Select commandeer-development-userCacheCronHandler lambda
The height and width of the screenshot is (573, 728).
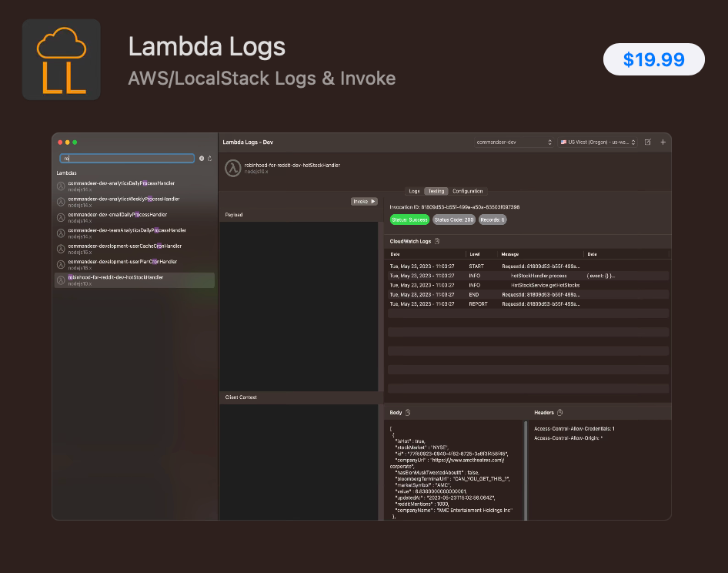click(135, 249)
